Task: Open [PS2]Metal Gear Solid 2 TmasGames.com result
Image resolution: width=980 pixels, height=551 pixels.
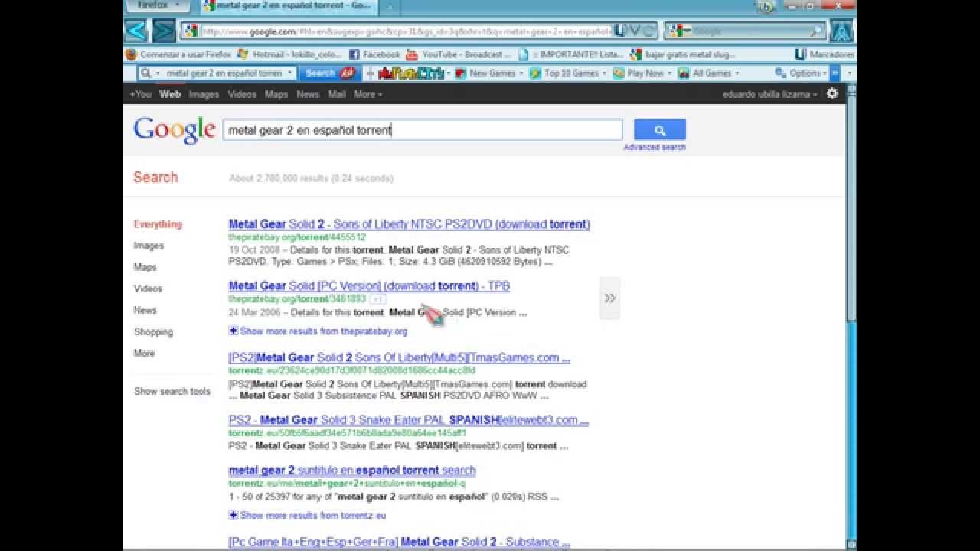Action: pos(399,357)
